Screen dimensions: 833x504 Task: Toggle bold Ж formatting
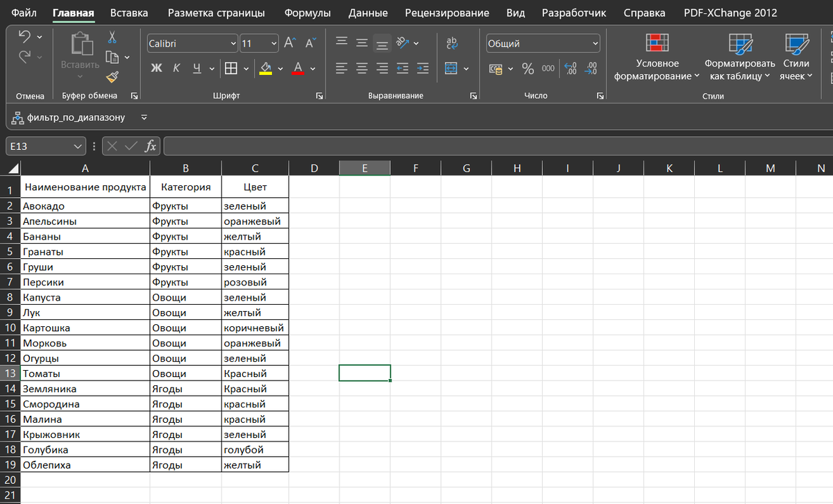(x=156, y=68)
